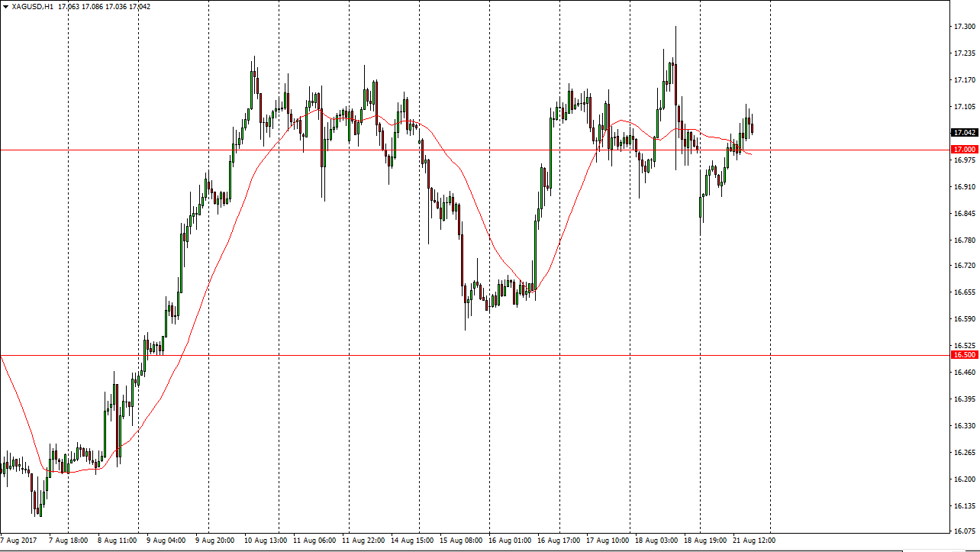The image size is (980, 552).
Task: Click the 16.910 price scale label
Action: (965, 186)
